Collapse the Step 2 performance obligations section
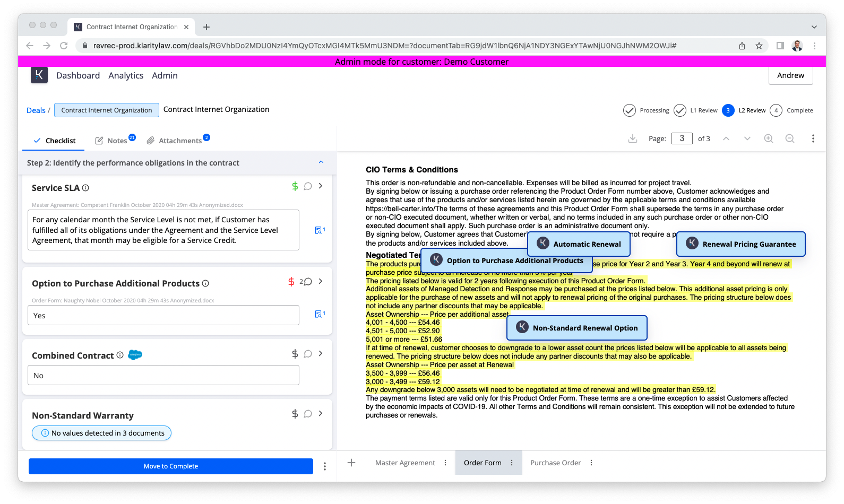The image size is (844, 504). coord(321,162)
